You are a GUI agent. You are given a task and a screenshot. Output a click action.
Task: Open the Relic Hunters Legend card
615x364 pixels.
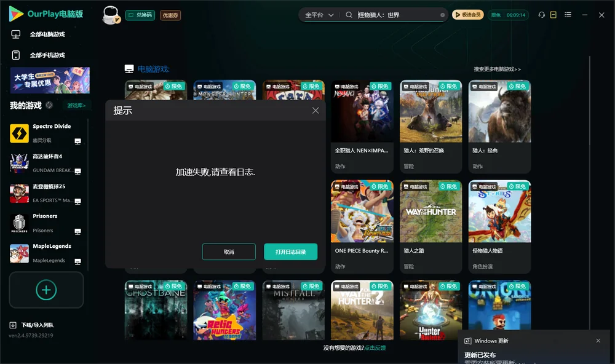224,310
